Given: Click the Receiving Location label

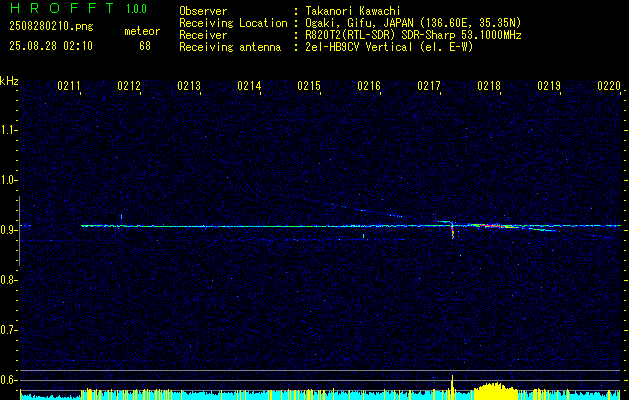Looking at the screenshot, I should click(x=233, y=23).
